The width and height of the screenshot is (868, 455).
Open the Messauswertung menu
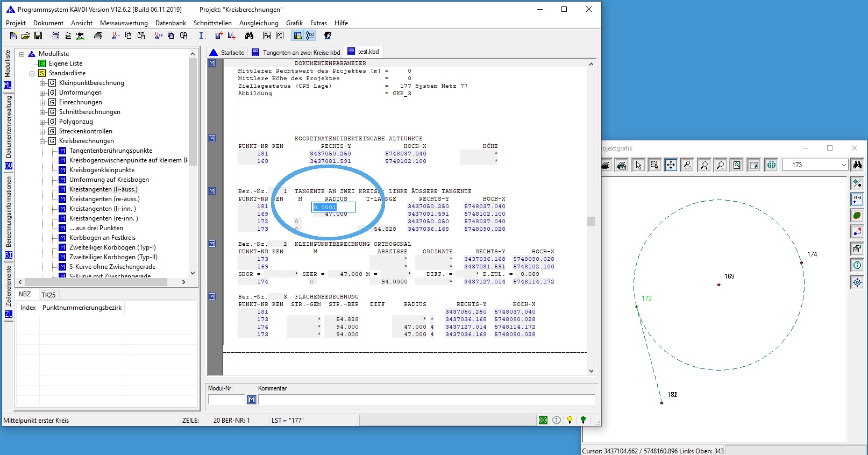pyautogui.click(x=124, y=23)
